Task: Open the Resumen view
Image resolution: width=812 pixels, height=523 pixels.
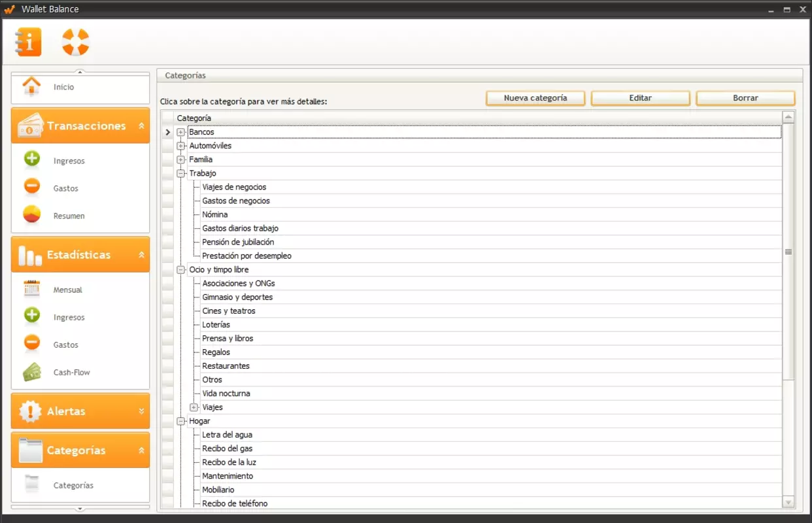Action: pyautogui.click(x=69, y=216)
